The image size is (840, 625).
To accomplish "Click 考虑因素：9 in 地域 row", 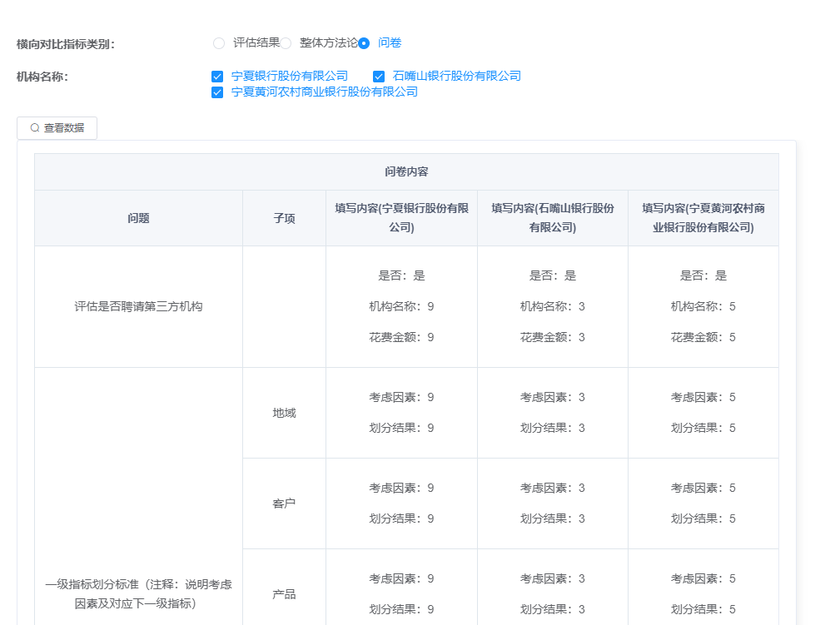I will click(402, 397).
